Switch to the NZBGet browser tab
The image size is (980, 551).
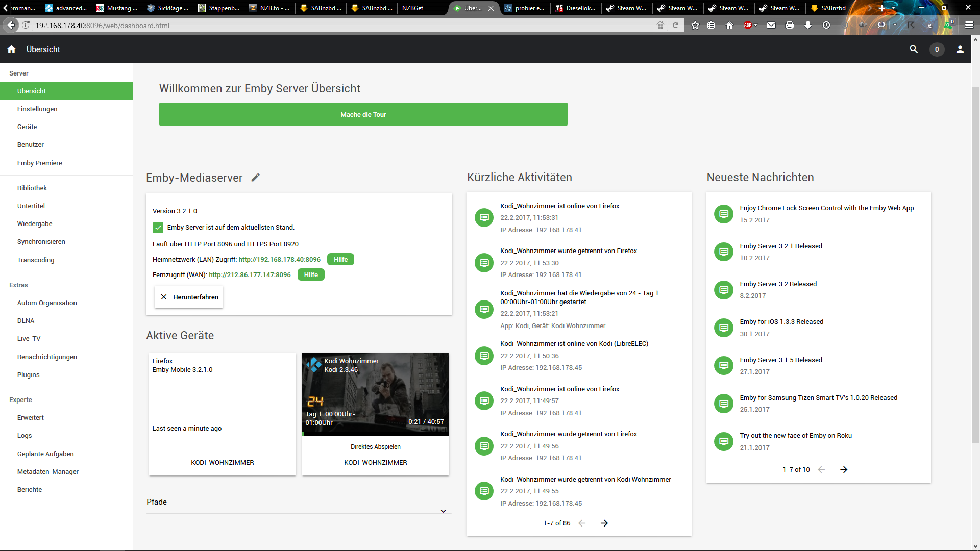click(423, 8)
